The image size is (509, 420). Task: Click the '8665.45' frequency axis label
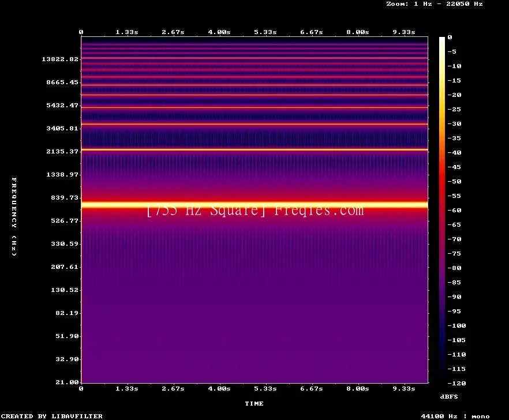[x=62, y=82]
